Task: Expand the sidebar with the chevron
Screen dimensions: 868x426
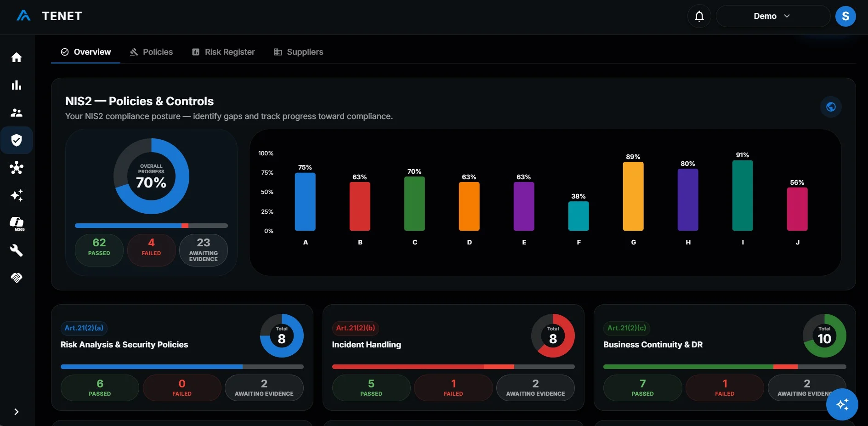Action: coord(16,412)
